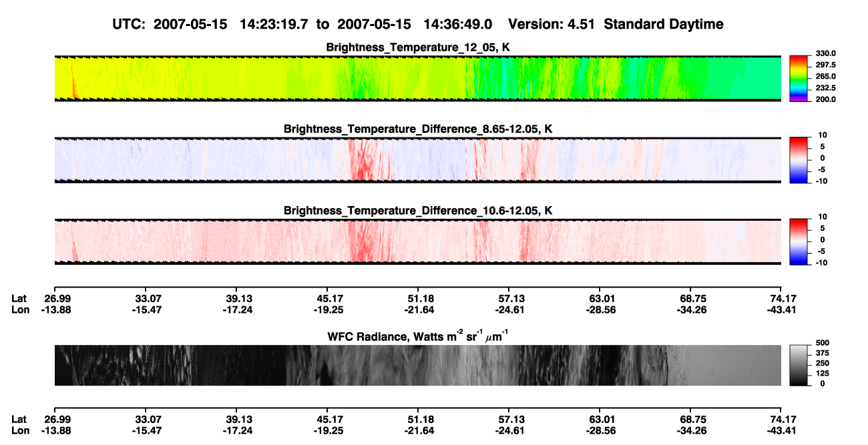This screenshot has height=445, width=868.
Task: Click the 'Lon' axis label above the WFC Radiance title
Action: pos(21,310)
